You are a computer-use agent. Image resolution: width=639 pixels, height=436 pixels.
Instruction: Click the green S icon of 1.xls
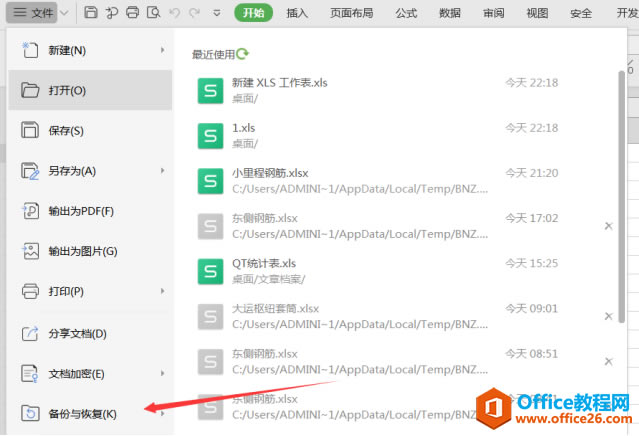click(x=210, y=136)
